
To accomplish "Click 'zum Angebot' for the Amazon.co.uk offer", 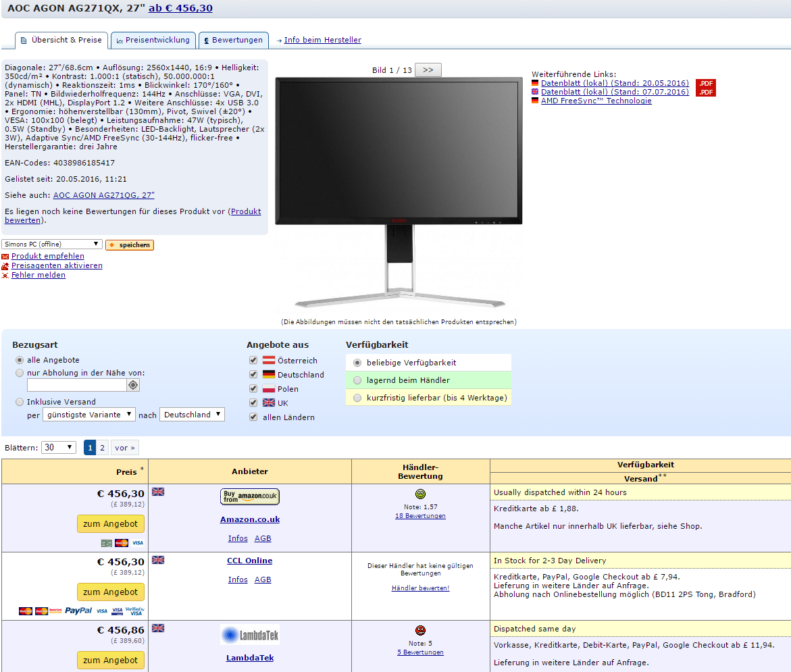I will pos(111,523).
